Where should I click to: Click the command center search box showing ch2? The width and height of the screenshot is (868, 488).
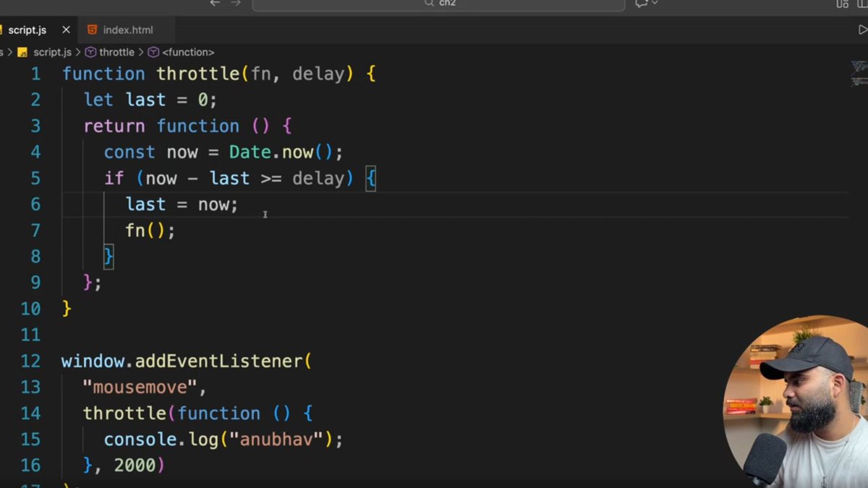pyautogui.click(x=438, y=4)
